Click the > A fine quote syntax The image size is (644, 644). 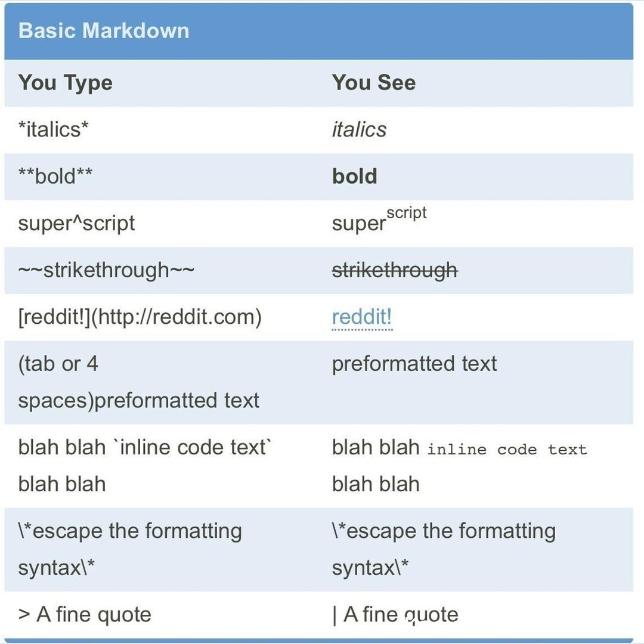(x=85, y=615)
